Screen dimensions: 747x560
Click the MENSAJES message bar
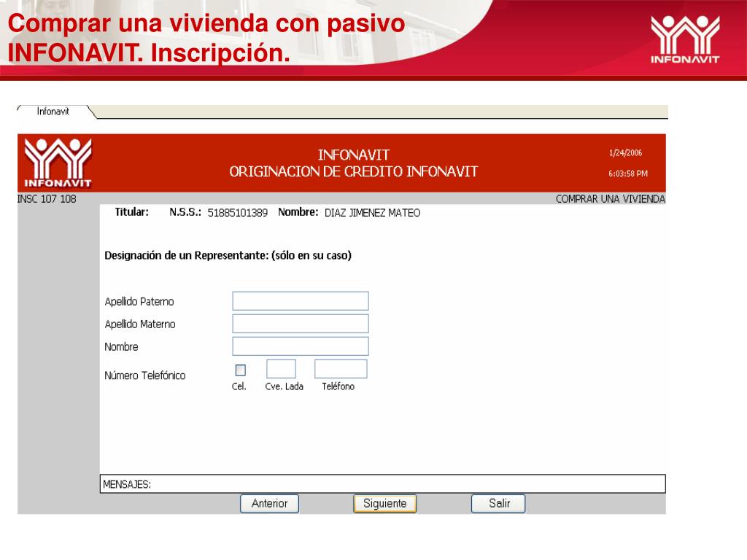click(x=382, y=484)
